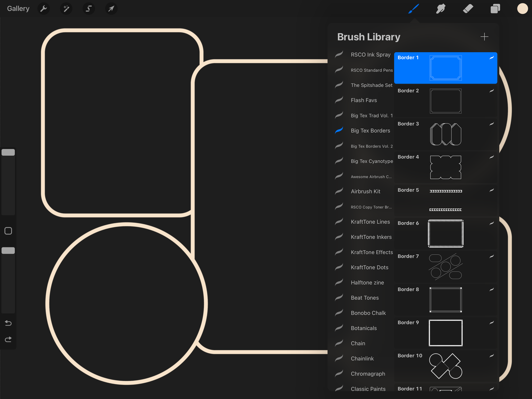Select the Border 4 brush
Viewport: 532px width, 399px height.
click(445, 167)
